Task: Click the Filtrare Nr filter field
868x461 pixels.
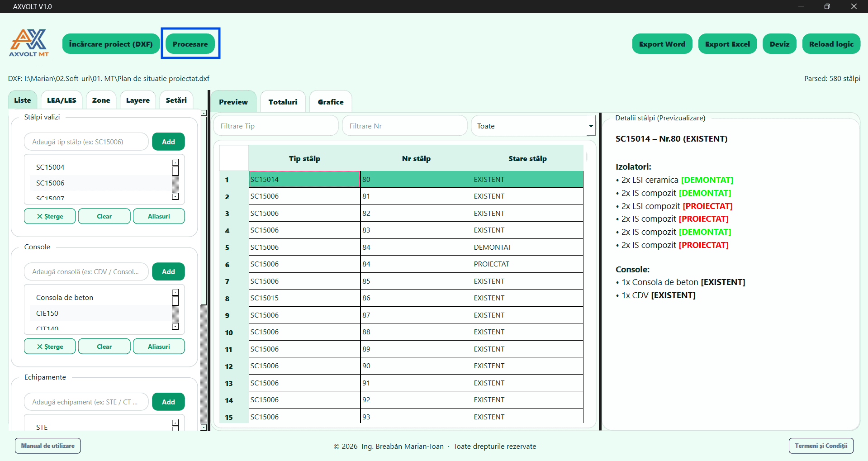Action: tap(405, 126)
